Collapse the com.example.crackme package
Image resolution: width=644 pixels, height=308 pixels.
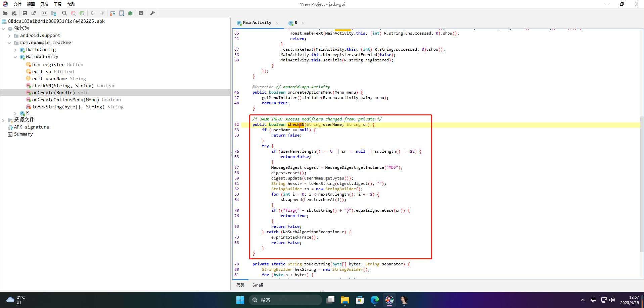point(9,43)
